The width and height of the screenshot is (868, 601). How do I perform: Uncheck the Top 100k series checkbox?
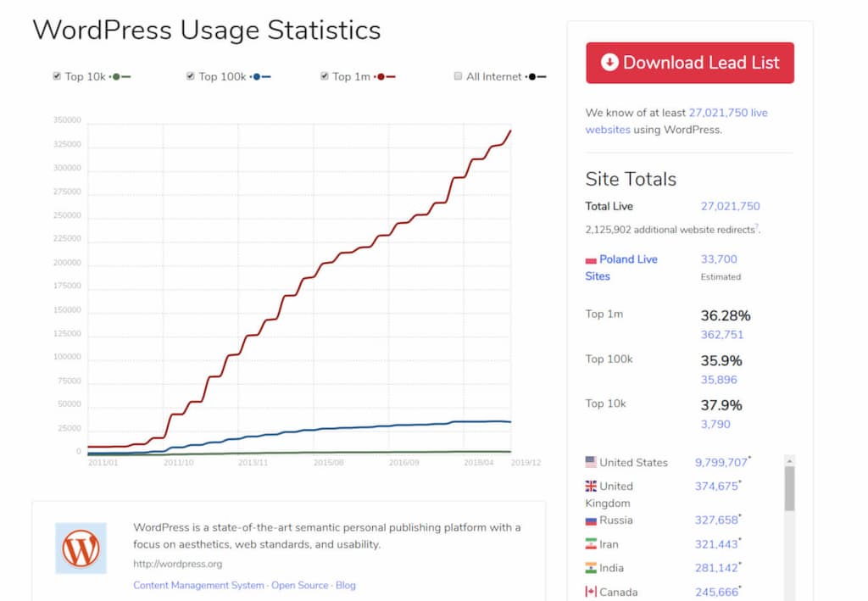191,76
